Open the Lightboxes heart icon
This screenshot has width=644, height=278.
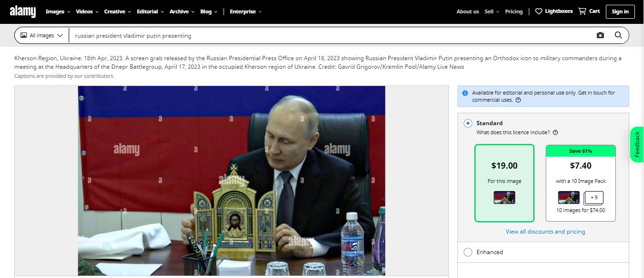[x=539, y=11]
